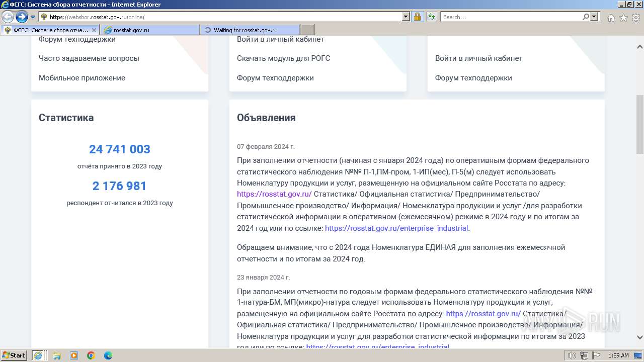The height and width of the screenshot is (362, 644).
Task: Click the site favicon in address bar
Action: [x=44, y=17]
